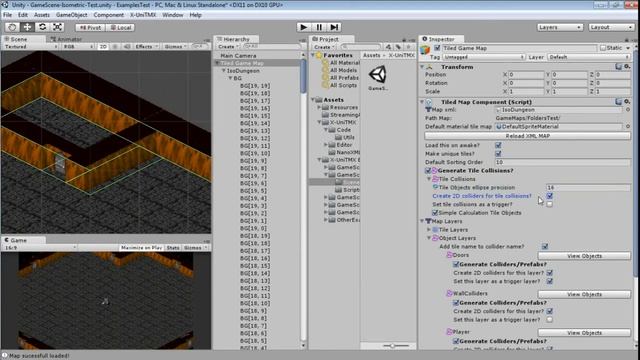Toggle Generate Tile Collisions checkbox
Screen dimensions: 640x360
(x=428, y=171)
